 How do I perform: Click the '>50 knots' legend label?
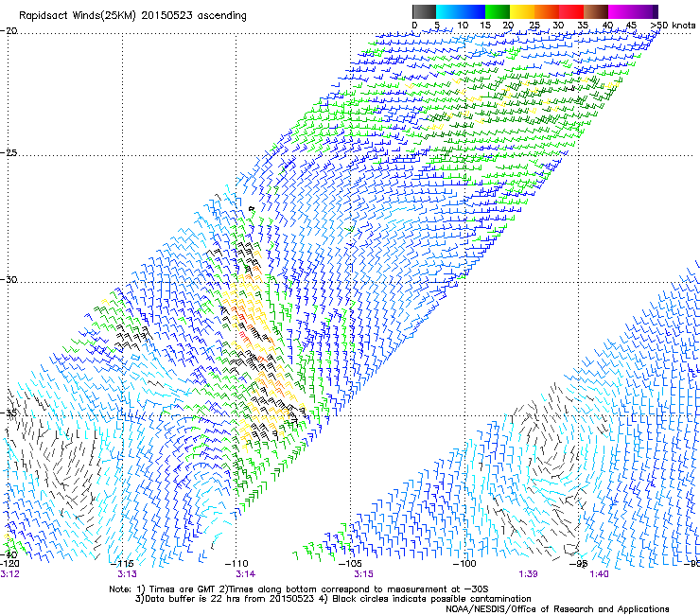pos(673,25)
